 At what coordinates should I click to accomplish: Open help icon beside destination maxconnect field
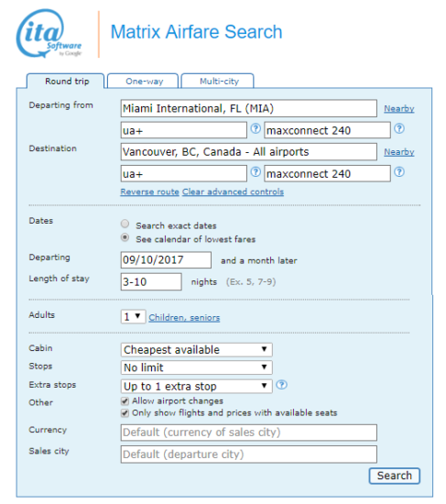point(399,172)
